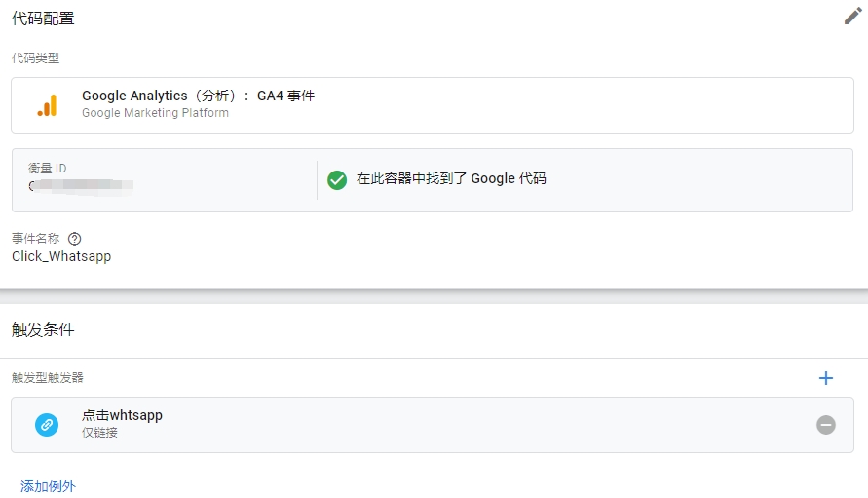
Task: Click the pencil edit icon for tag configuration
Action: (852, 16)
